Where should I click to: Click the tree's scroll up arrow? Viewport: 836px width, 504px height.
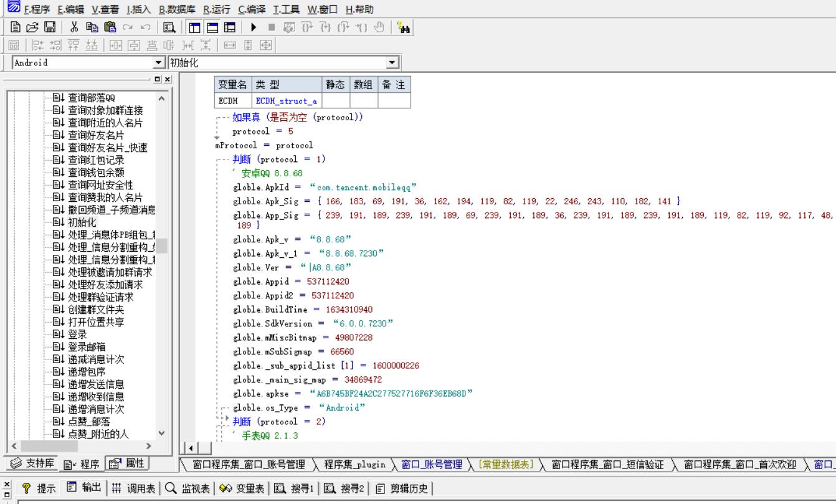click(162, 98)
